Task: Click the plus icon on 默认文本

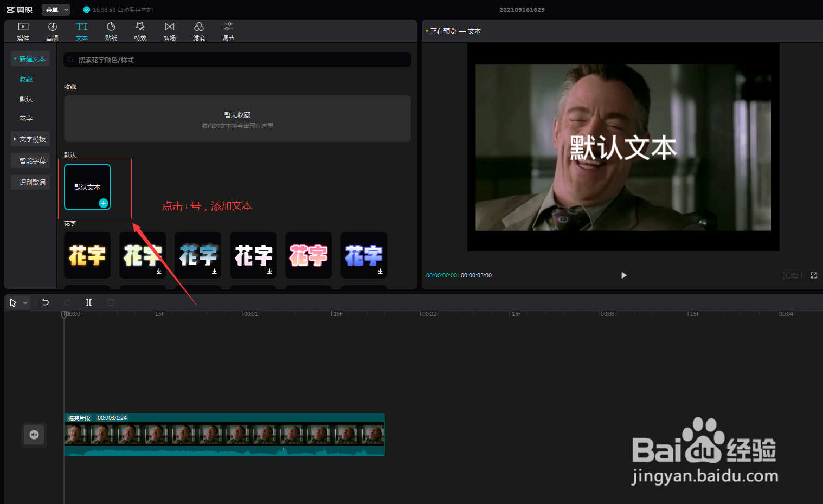Action: [104, 203]
